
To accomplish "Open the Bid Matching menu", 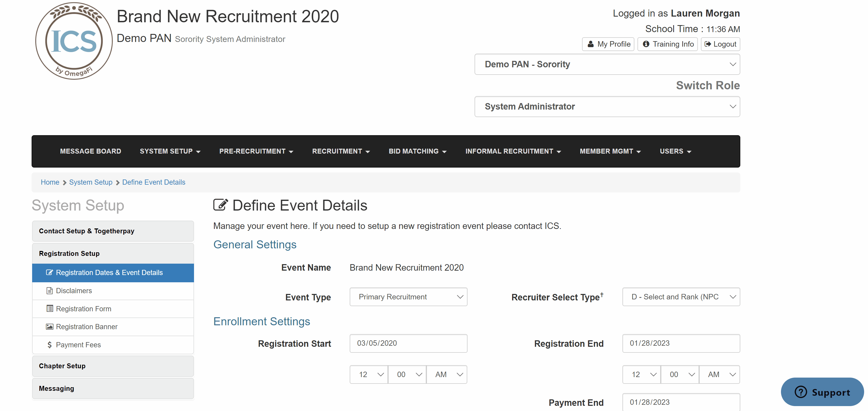I will [418, 151].
